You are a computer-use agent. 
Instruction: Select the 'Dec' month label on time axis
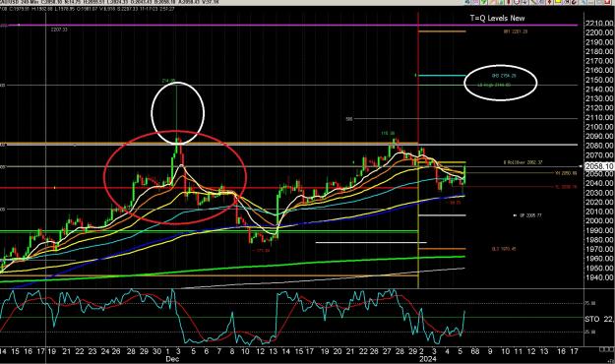(x=172, y=358)
